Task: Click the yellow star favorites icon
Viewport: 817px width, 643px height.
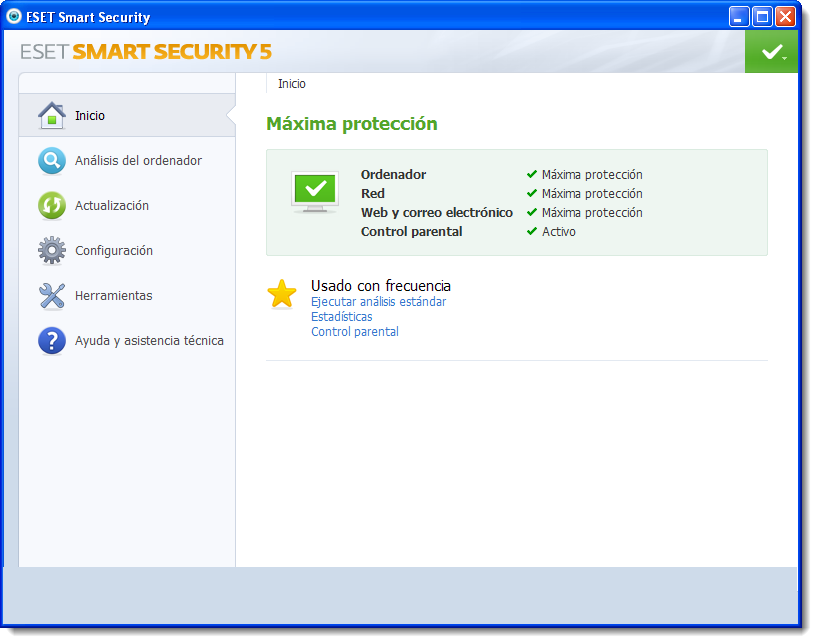Action: click(x=282, y=293)
